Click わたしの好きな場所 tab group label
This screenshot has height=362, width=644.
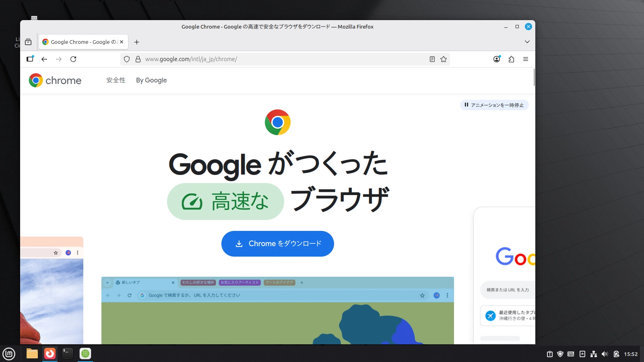[198, 282]
